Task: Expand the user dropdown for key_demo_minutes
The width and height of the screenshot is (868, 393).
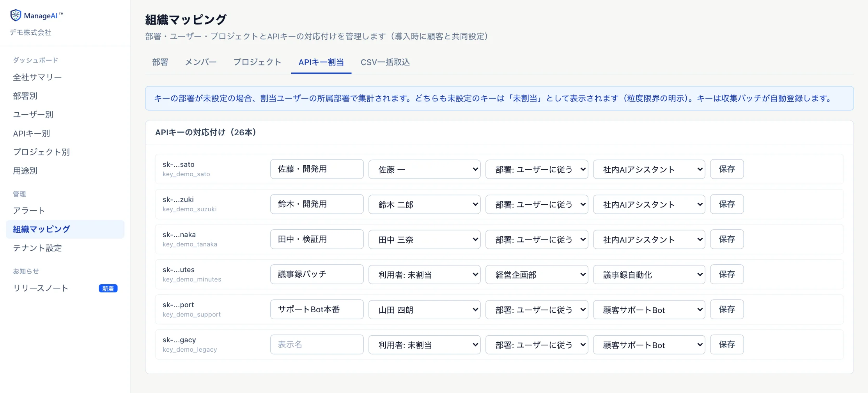Action: click(x=425, y=274)
